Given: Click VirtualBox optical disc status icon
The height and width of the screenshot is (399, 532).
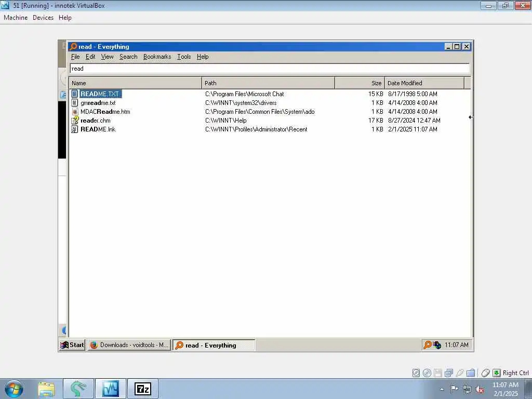Looking at the screenshot, I should click(427, 373).
